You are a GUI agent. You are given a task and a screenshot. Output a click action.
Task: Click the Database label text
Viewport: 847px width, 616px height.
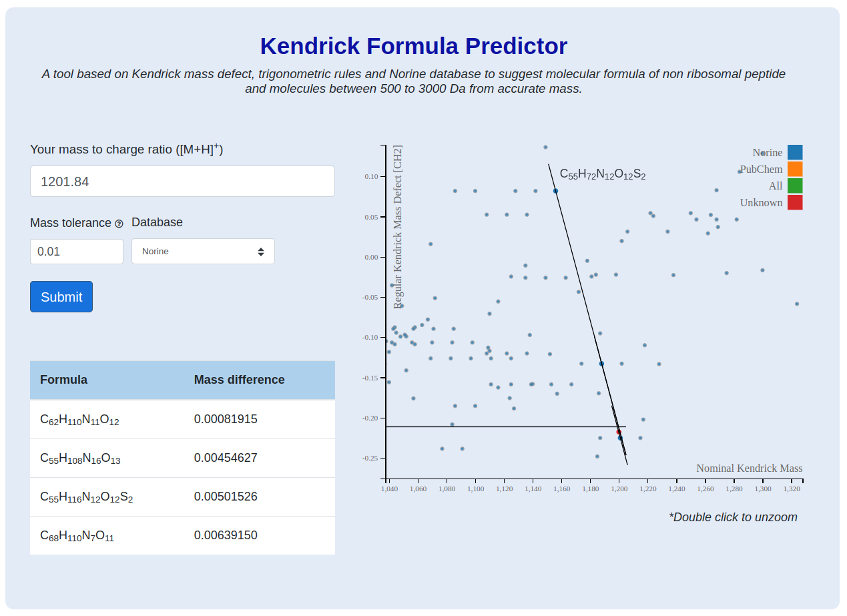coord(157,222)
